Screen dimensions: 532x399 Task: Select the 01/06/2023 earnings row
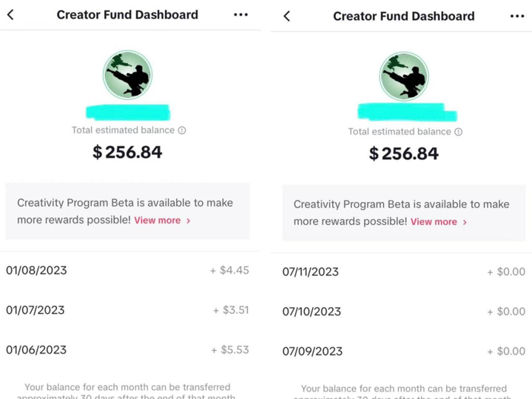click(x=128, y=350)
